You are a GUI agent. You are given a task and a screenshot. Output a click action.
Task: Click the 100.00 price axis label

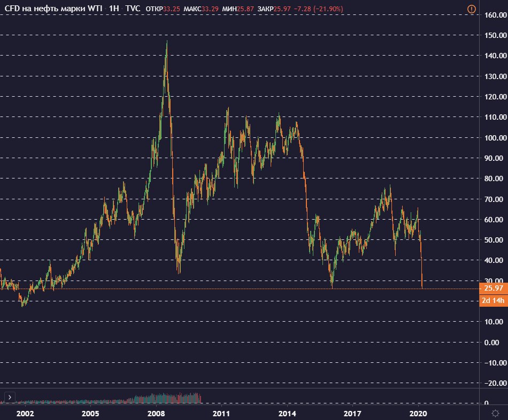[495, 138]
